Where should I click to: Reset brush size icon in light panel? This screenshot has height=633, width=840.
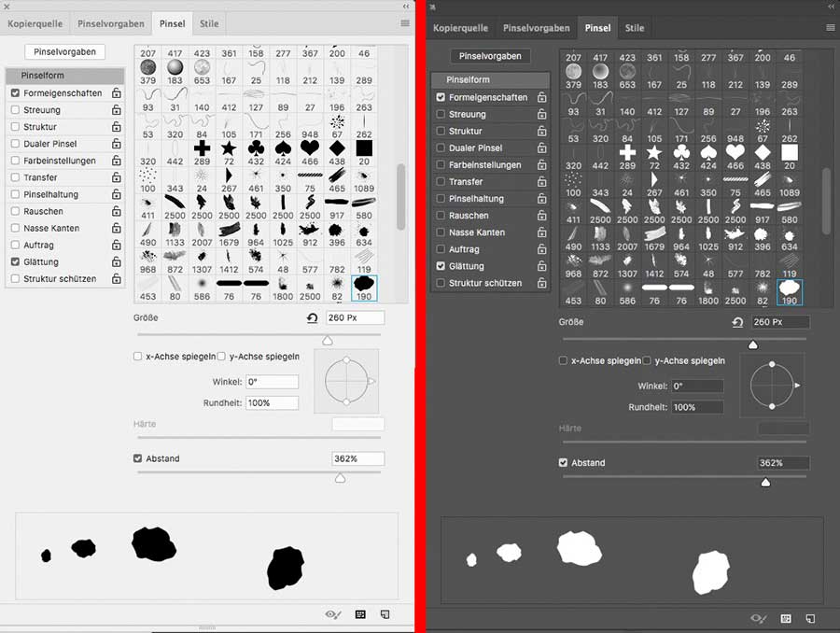pyautogui.click(x=313, y=318)
